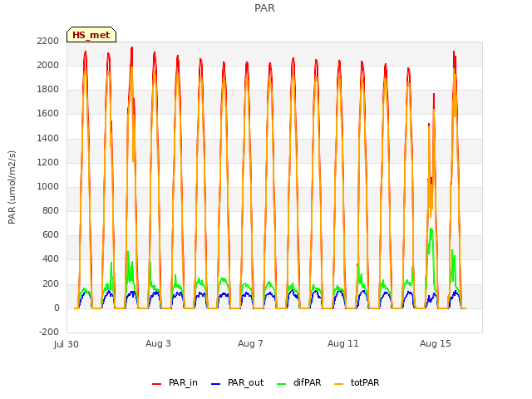Click the 800 y-axis tick label

(51, 210)
